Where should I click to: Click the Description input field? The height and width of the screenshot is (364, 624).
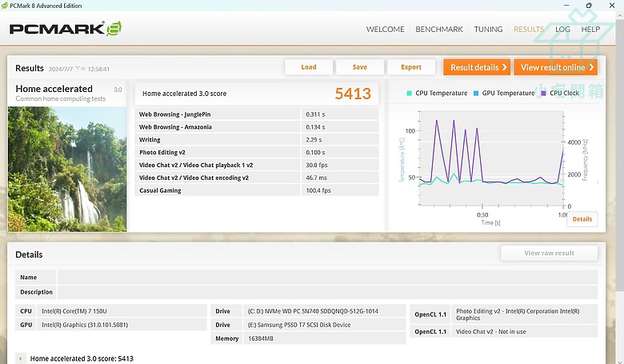click(327, 292)
